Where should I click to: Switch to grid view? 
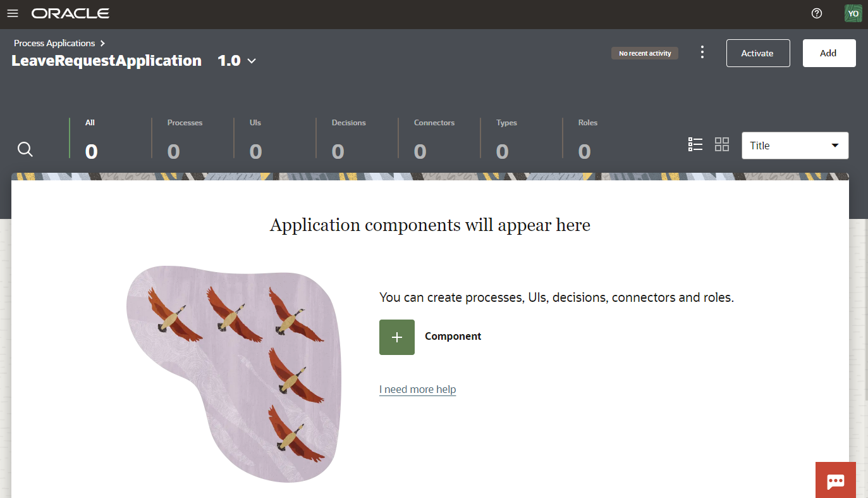tap(721, 145)
